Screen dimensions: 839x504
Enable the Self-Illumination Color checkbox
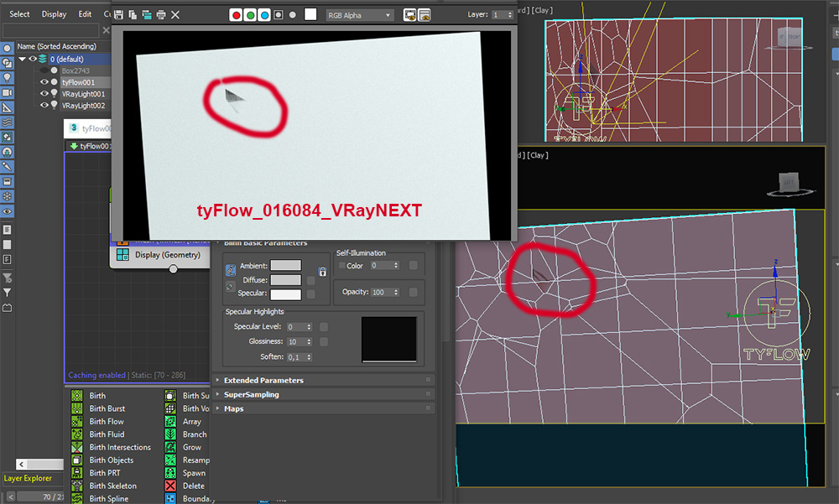[341, 265]
